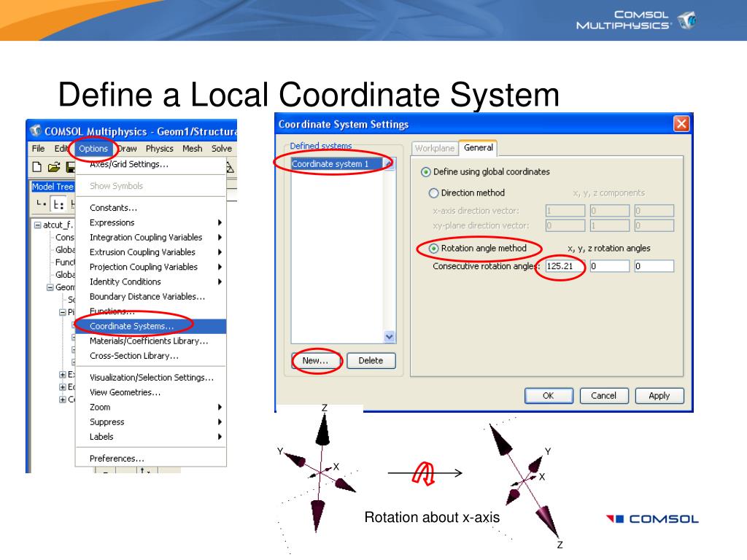Viewport: 747px width, 560px height.
Task: Choose Preferences menu entry
Action: (150, 458)
